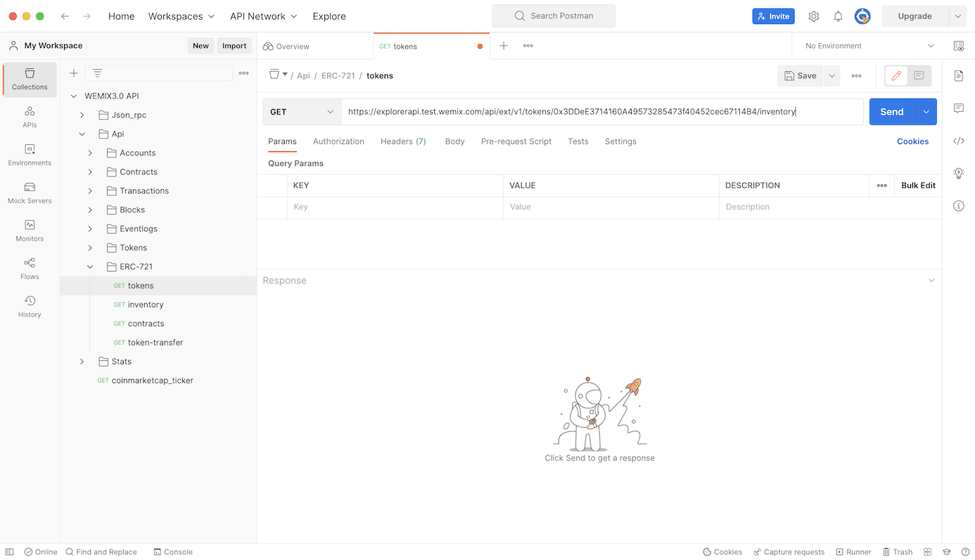Click the notifications bell icon
This screenshot has height=560, width=975.
pyautogui.click(x=838, y=16)
